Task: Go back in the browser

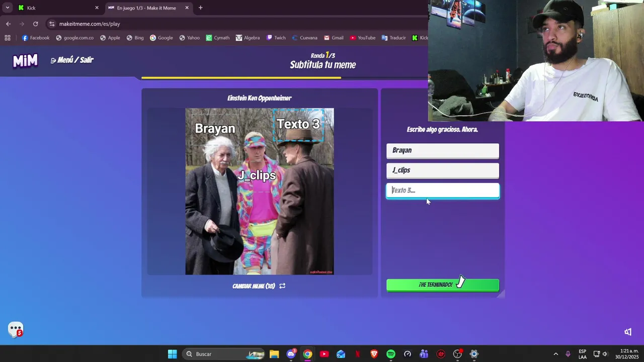Action: click(8, 24)
